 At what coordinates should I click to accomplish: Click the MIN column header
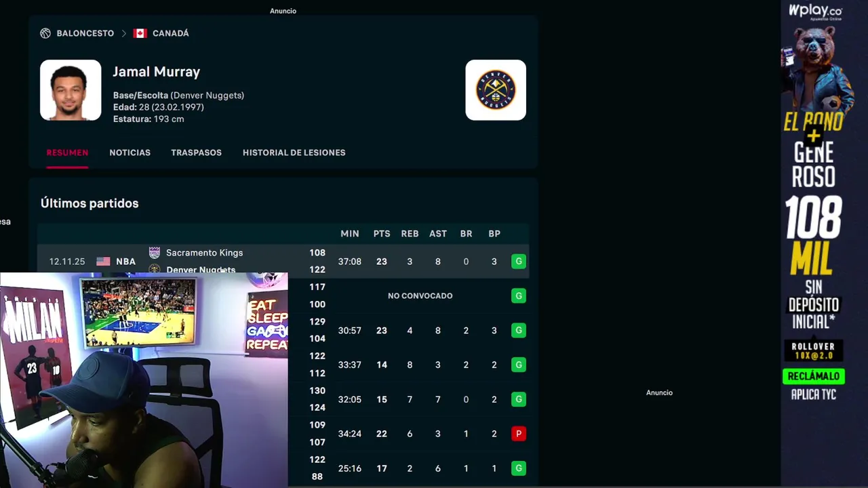click(x=350, y=234)
